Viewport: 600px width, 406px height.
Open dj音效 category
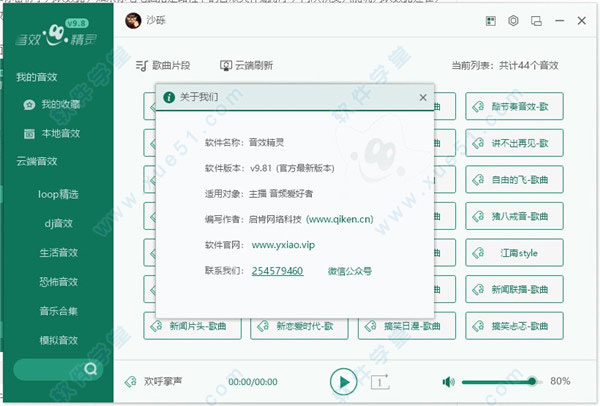[58, 223]
